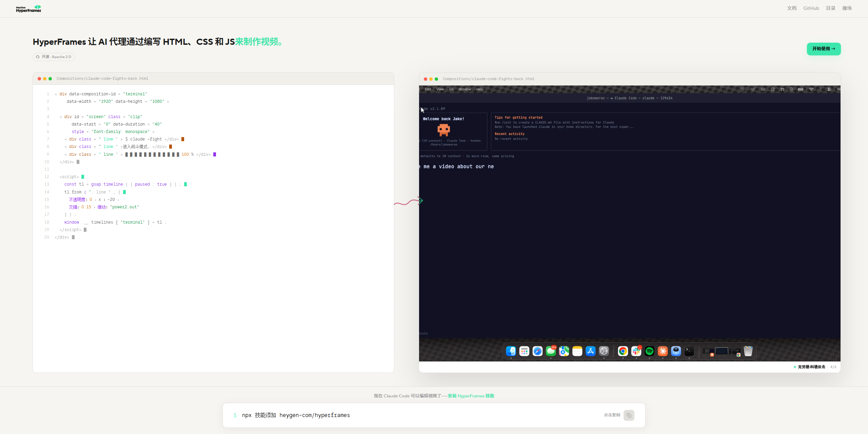The image size is (868, 434).
Task: Click the gsap.timeline code line
Action: [x=125, y=184]
